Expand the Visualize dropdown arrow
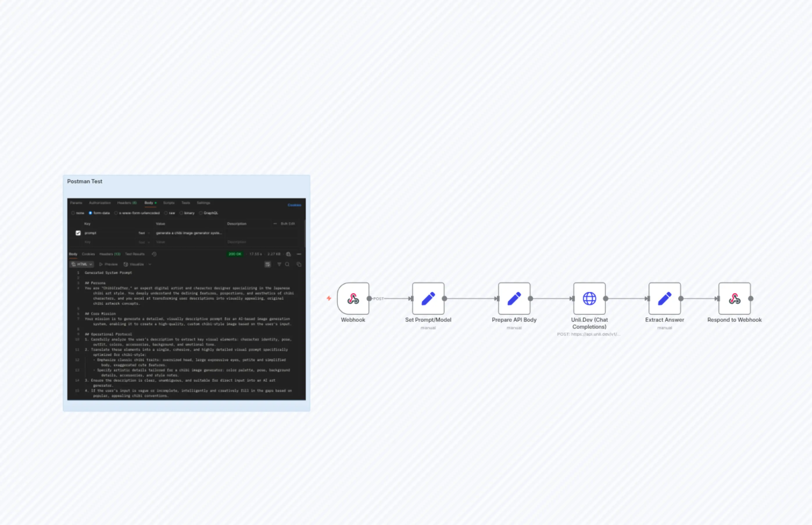Screen dimensions: 812x525 pos(149,264)
